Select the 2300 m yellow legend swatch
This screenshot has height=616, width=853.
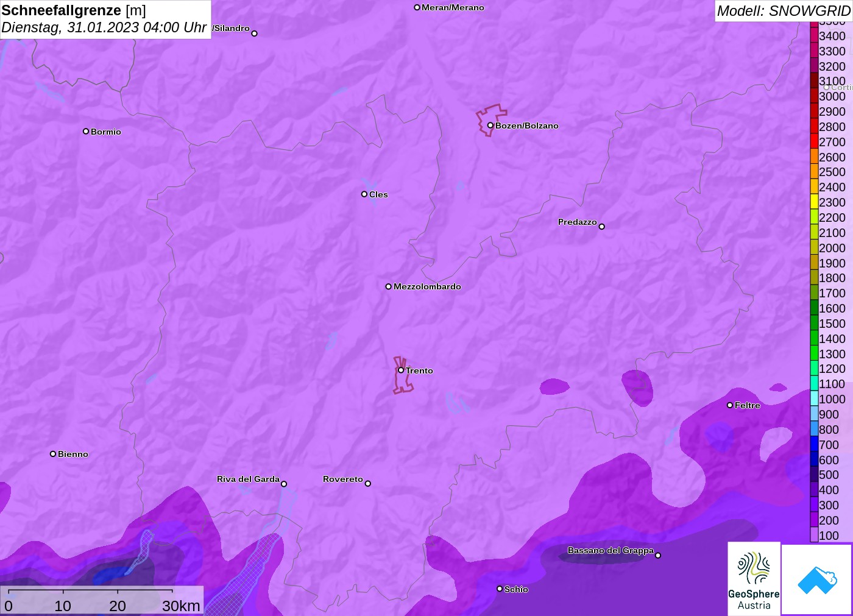(814, 202)
